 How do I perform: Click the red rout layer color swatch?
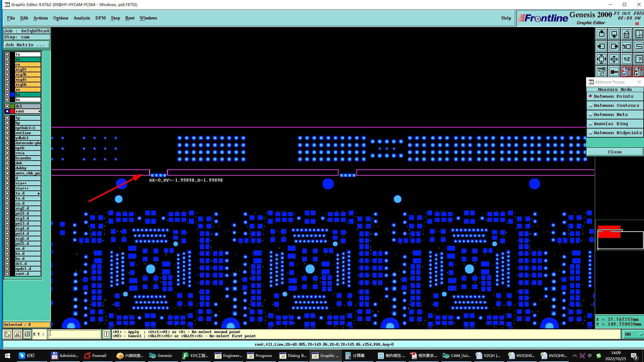point(12,111)
